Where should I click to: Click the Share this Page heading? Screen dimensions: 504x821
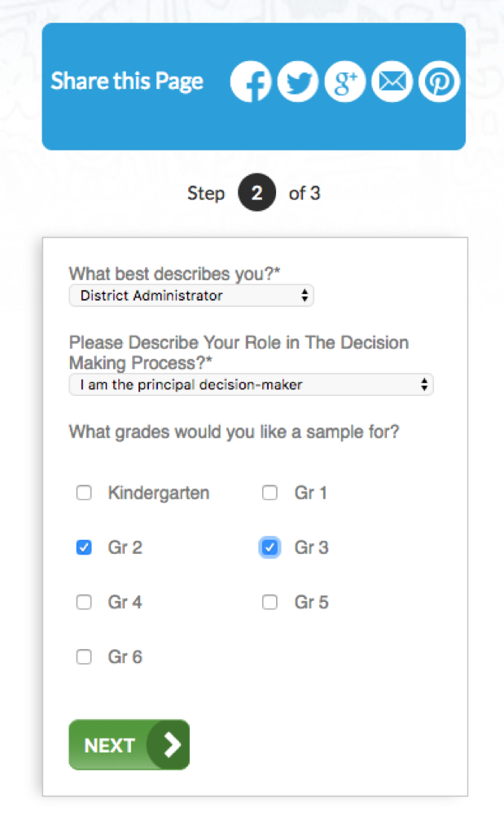tap(127, 81)
